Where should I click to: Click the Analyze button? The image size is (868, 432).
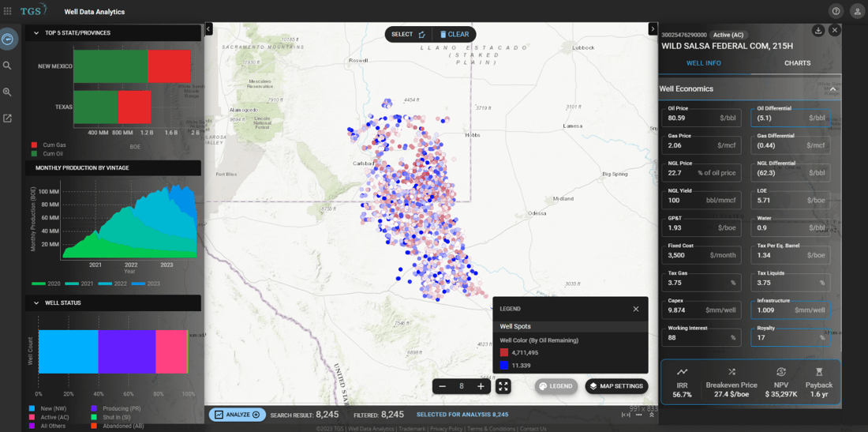[238, 415]
